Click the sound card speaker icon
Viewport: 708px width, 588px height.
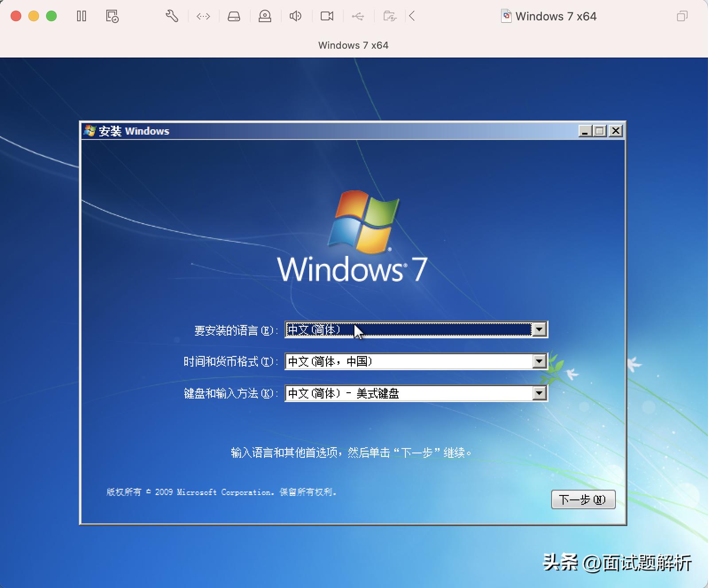(x=296, y=16)
